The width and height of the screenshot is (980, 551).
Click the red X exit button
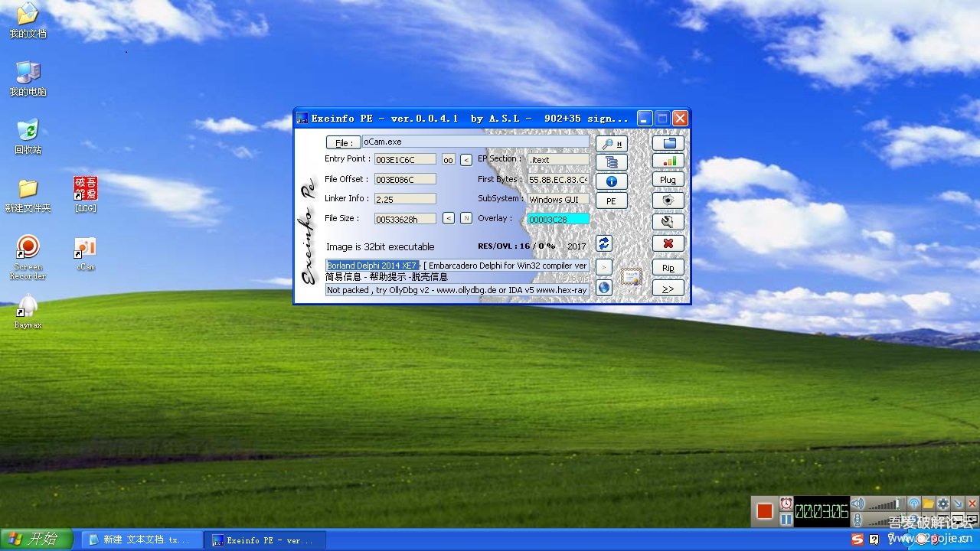pyautogui.click(x=668, y=243)
